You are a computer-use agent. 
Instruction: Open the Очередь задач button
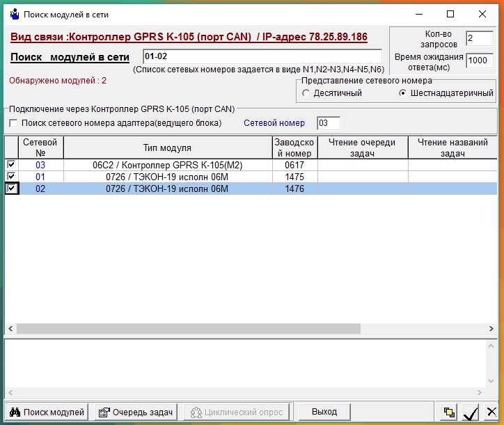click(x=136, y=412)
